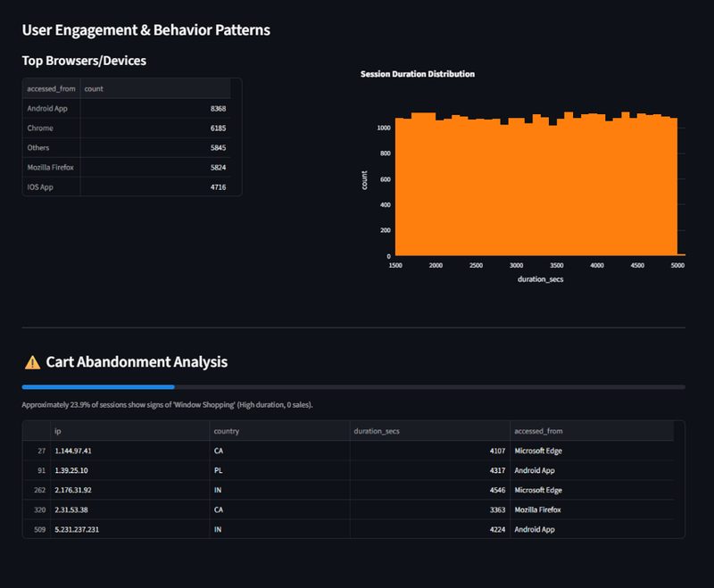714x588 pixels.
Task: Sort cart table by ip column header
Action: coord(60,431)
